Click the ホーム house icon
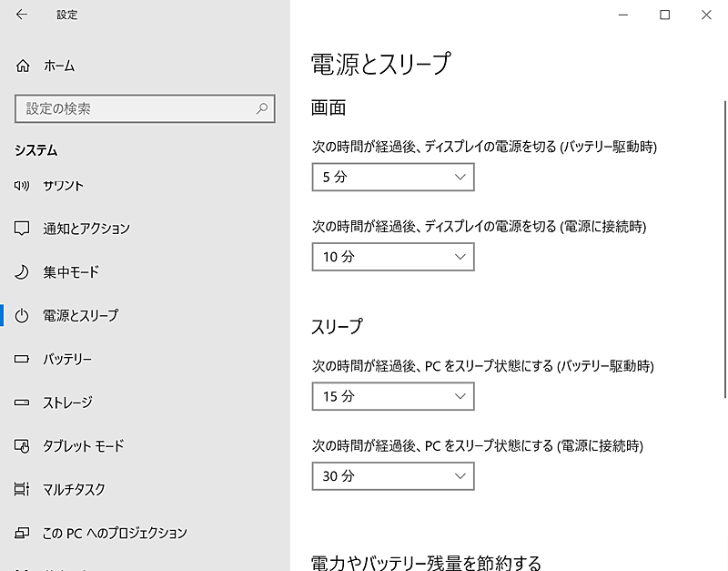This screenshot has width=728, height=571. coord(23,66)
